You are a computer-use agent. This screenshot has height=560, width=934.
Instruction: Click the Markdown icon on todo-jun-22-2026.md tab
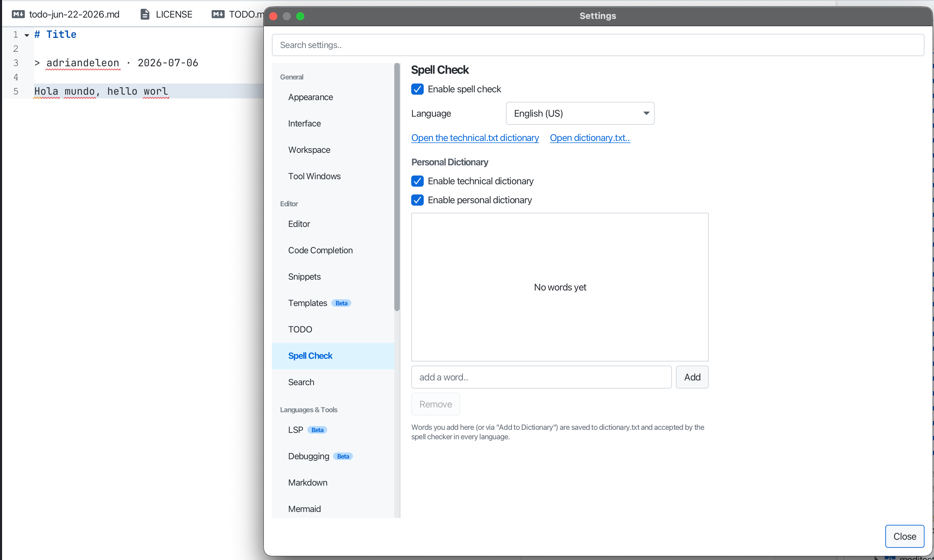pos(18,14)
